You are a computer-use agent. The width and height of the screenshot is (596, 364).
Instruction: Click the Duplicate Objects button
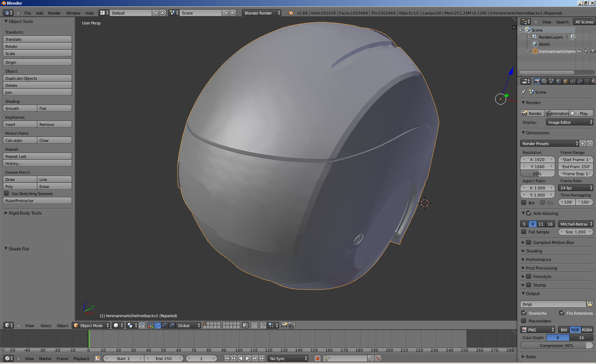(37, 78)
